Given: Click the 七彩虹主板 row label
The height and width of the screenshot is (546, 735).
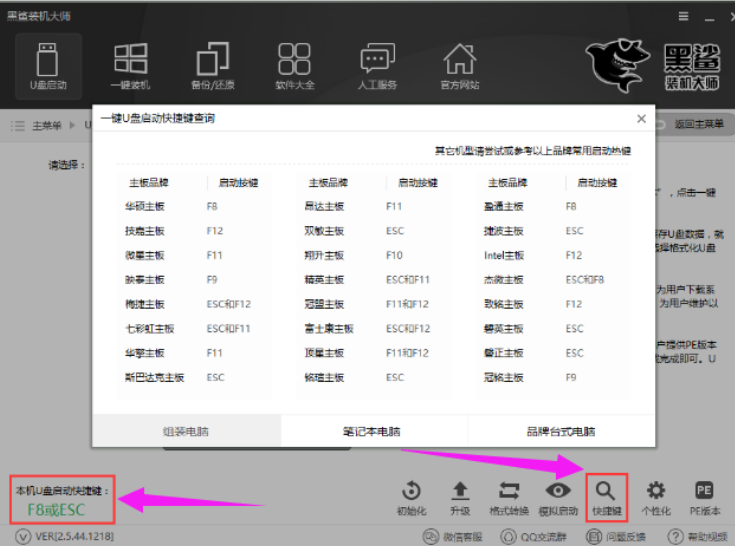Looking at the screenshot, I should 150,329.
